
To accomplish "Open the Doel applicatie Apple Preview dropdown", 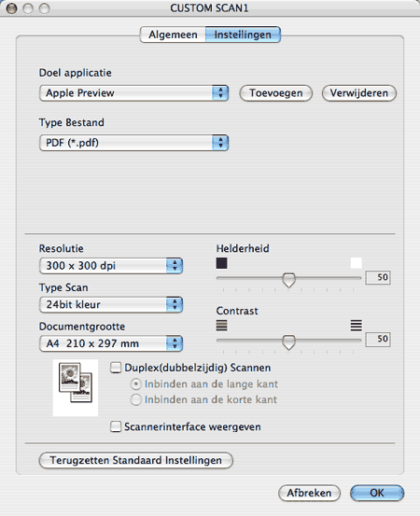I will [x=133, y=93].
